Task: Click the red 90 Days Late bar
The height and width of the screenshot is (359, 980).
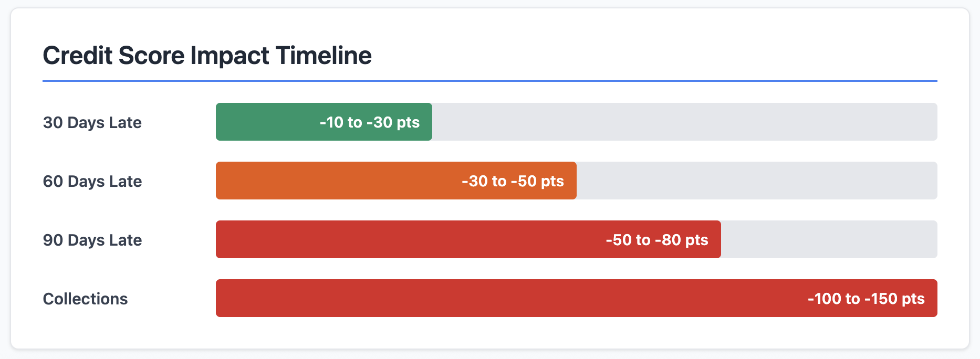Action: pos(468,239)
